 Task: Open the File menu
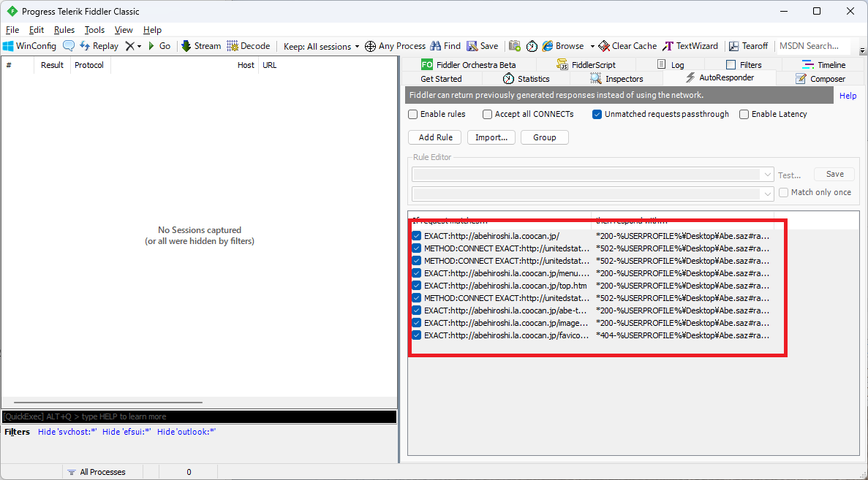click(12, 30)
